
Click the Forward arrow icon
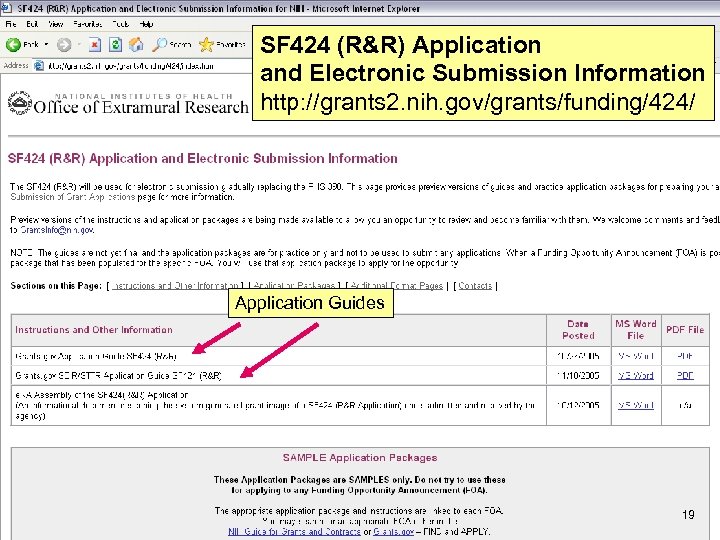click(64, 45)
